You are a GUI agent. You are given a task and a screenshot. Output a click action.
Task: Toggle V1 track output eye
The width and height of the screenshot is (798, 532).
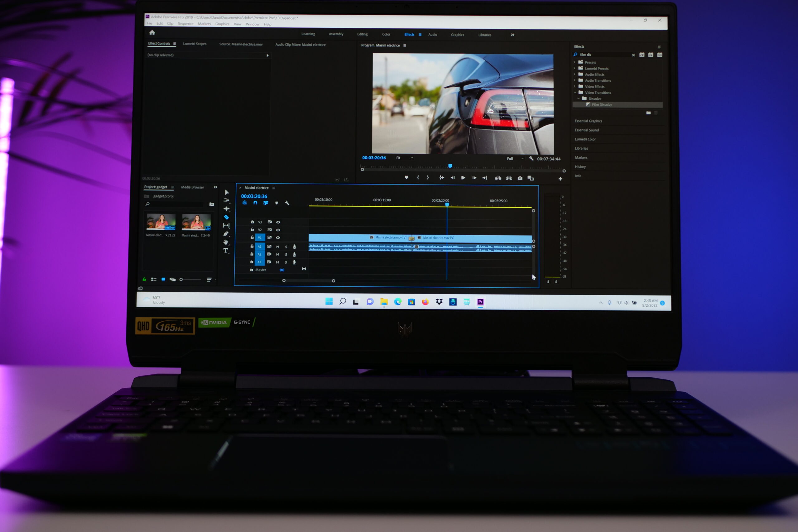click(278, 237)
